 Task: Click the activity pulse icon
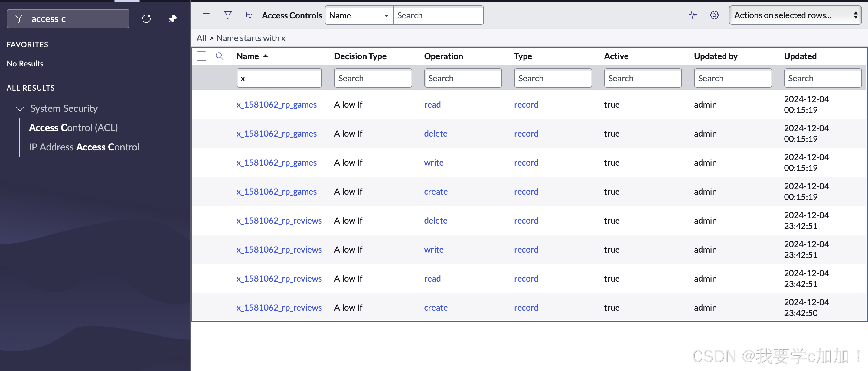click(692, 15)
